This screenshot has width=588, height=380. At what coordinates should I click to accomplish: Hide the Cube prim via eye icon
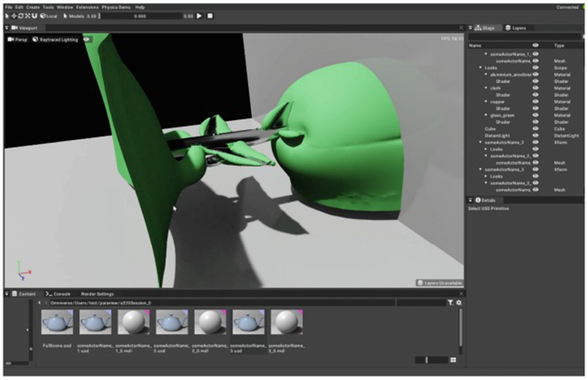(x=535, y=129)
